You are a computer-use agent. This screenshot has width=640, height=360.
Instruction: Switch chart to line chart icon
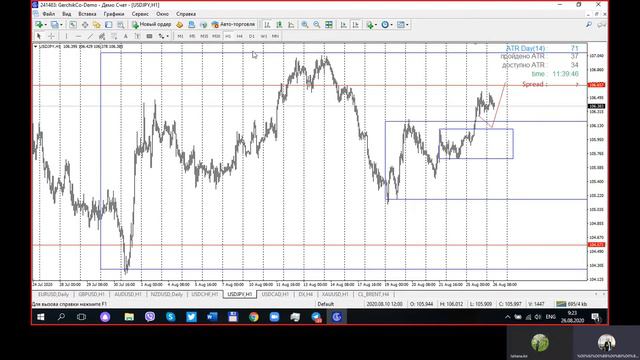pos(291,25)
